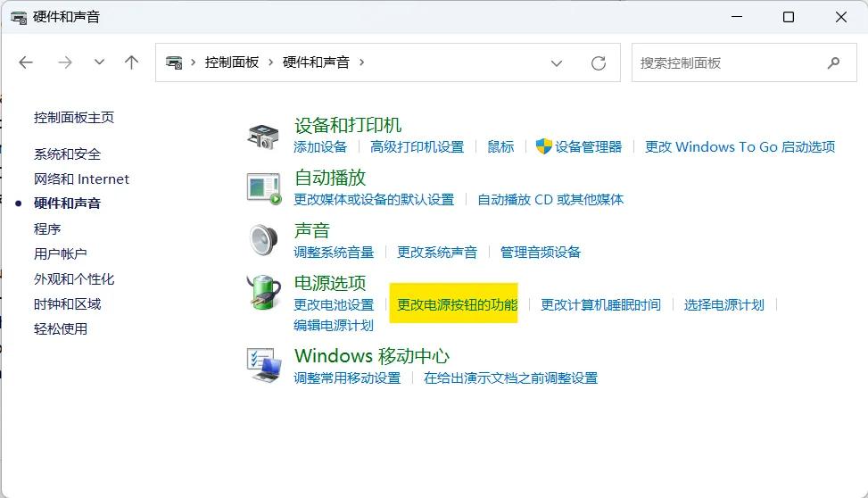Screen dimensions: 868x498
Task: Expand the address bar history dropdown
Action: pos(557,63)
